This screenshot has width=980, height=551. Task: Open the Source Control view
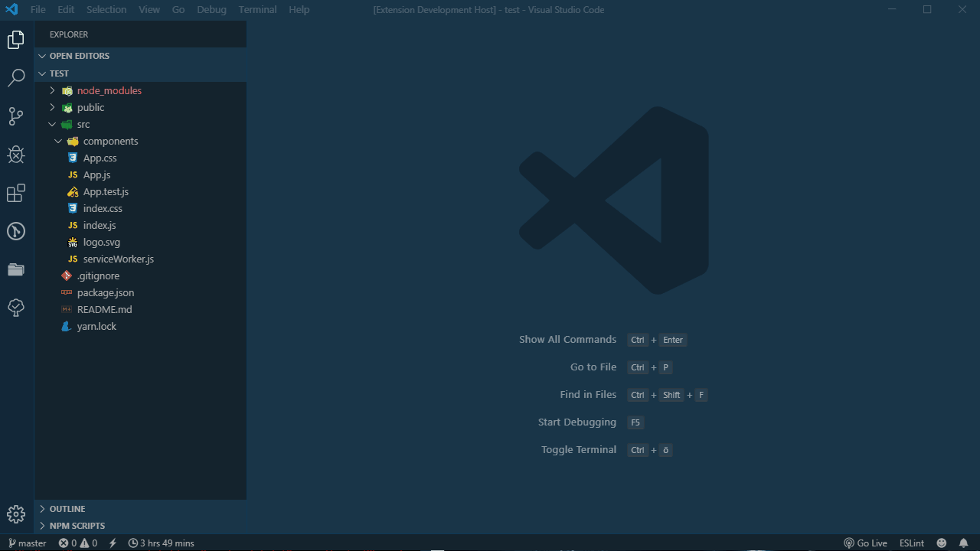pyautogui.click(x=16, y=116)
